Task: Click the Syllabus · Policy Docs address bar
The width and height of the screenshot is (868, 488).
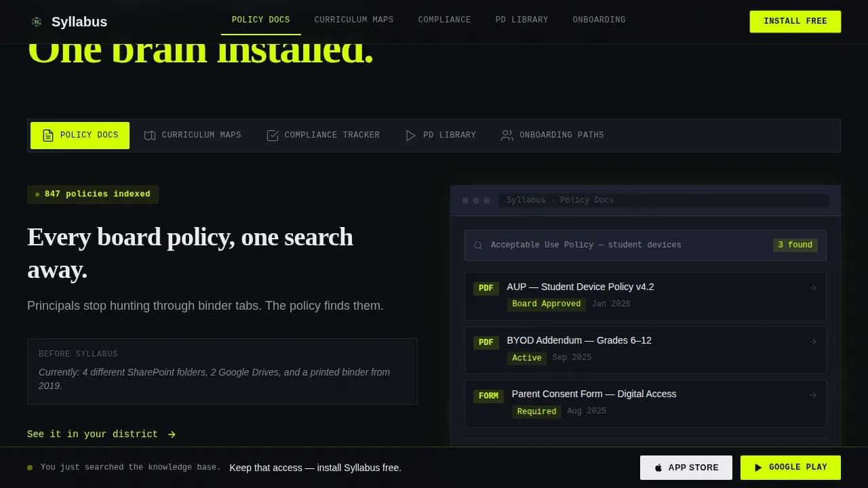Action: click(664, 201)
